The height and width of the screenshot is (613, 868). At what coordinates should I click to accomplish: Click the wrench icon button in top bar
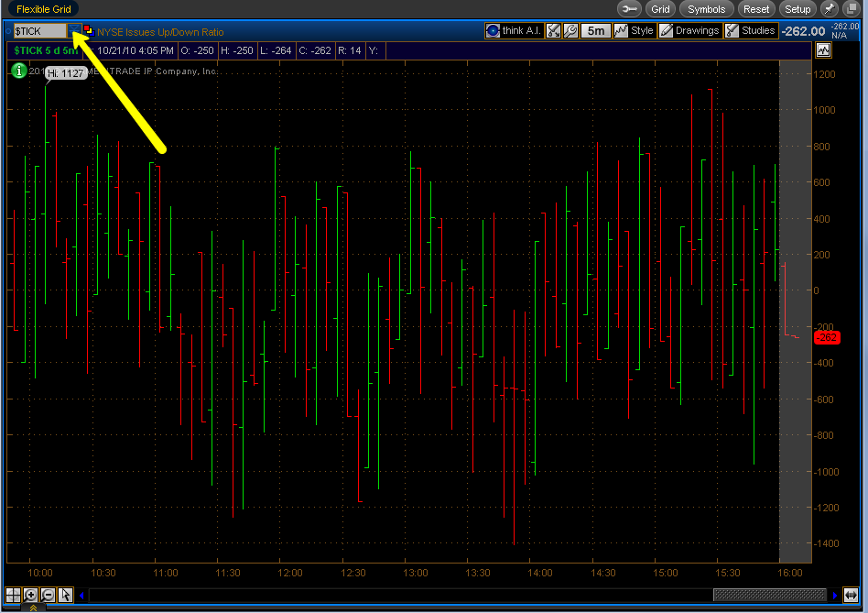pos(629,9)
